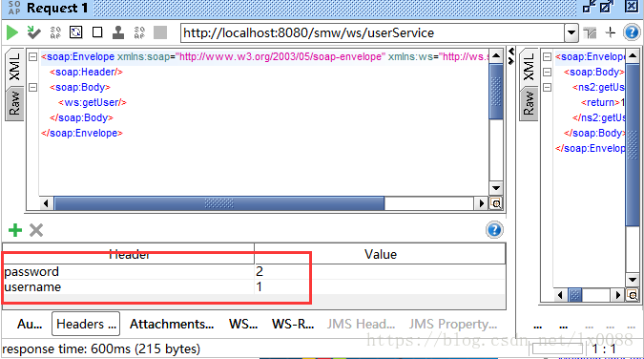The image size is (644, 359).
Task: Click the gray stop request button
Action: point(160,32)
